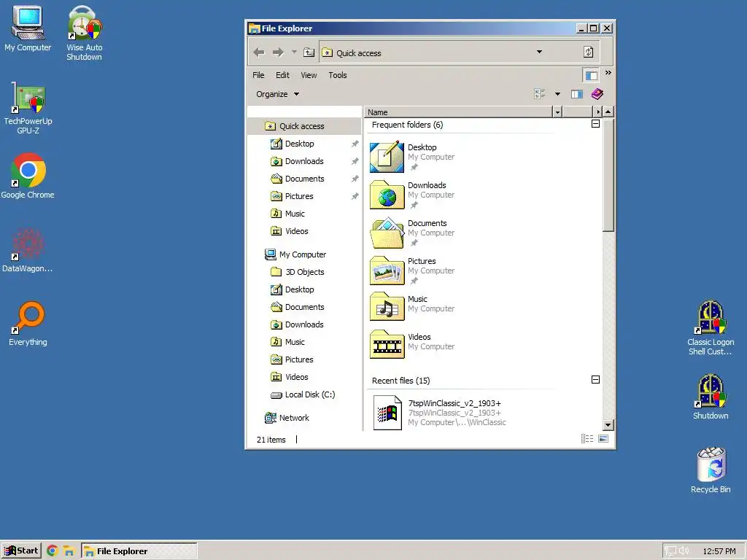
Task: Select Downloads under My Computer in tree
Action: pos(304,324)
